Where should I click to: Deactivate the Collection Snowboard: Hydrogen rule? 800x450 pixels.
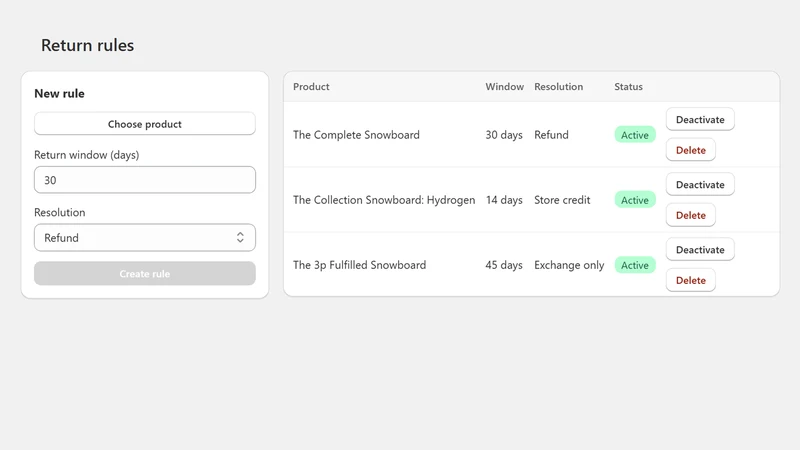point(700,185)
